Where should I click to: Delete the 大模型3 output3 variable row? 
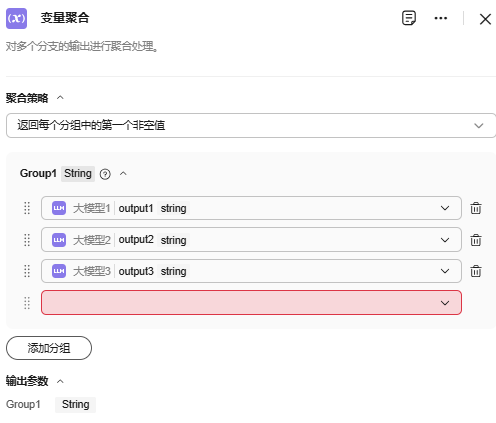pos(476,271)
